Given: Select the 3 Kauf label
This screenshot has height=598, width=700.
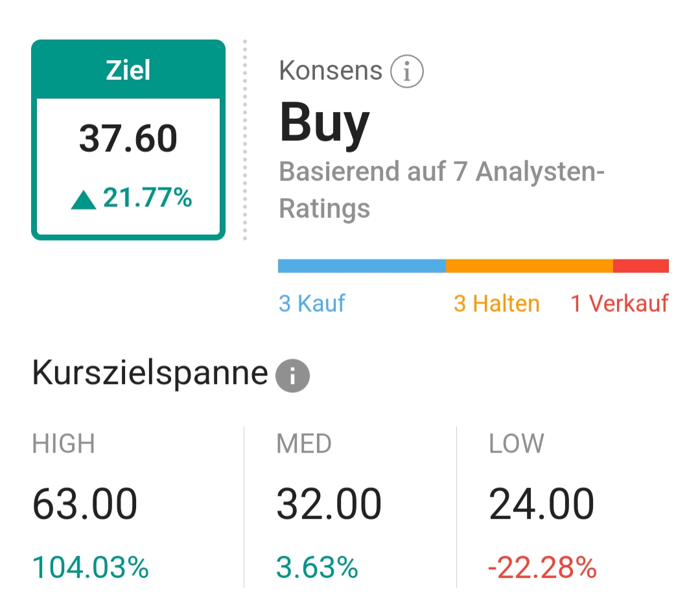Looking at the screenshot, I should (312, 304).
